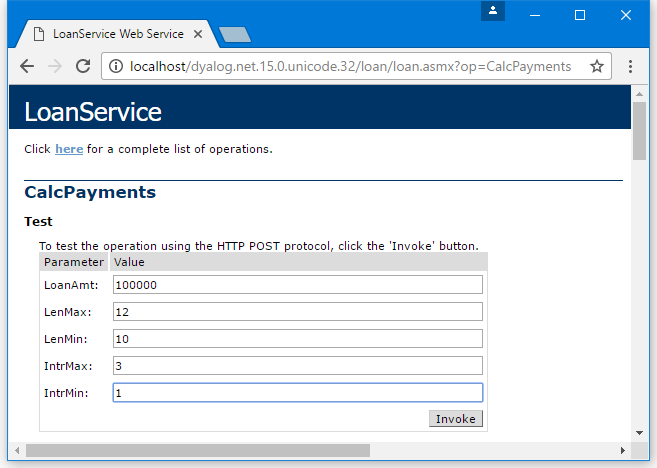Bookmark this page with star icon
Screen dimensions: 657x468
tap(597, 66)
